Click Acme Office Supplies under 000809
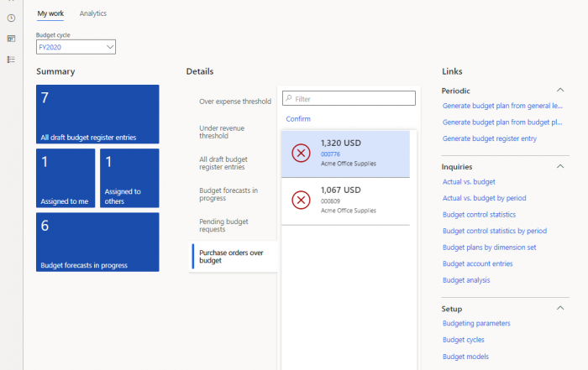This screenshot has height=370, width=588. [349, 211]
